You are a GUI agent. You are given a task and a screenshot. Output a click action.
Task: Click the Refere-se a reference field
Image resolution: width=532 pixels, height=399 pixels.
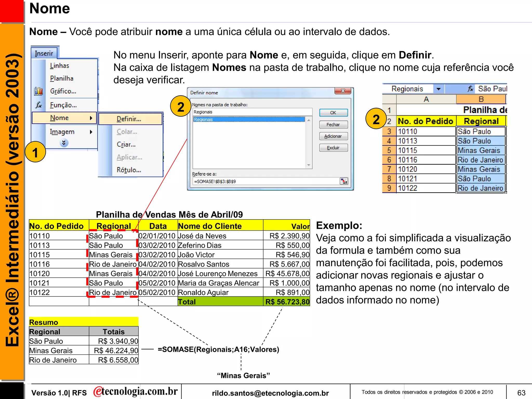tap(266, 181)
